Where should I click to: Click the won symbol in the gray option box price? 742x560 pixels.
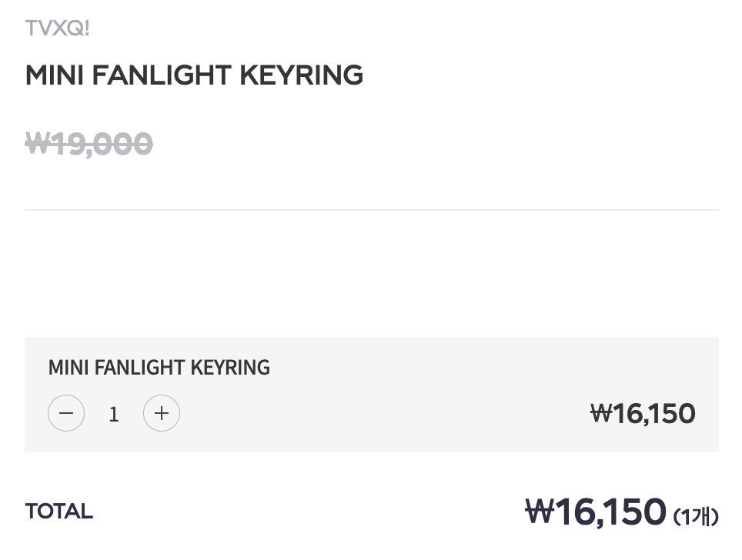tap(600, 414)
